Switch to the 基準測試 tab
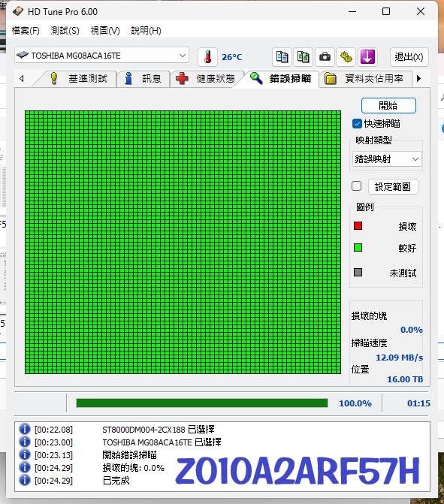Viewport: 444px width, 504px height. click(x=78, y=79)
